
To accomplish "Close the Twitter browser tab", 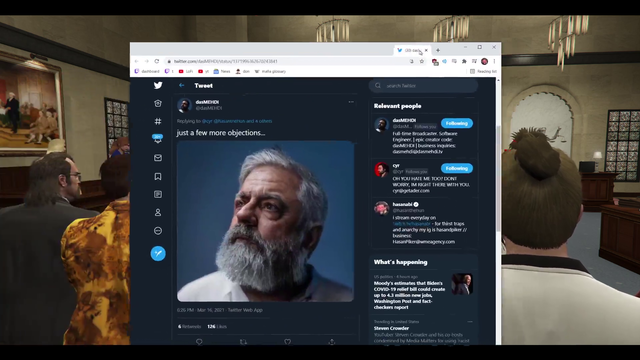I will pyautogui.click(x=426, y=50).
